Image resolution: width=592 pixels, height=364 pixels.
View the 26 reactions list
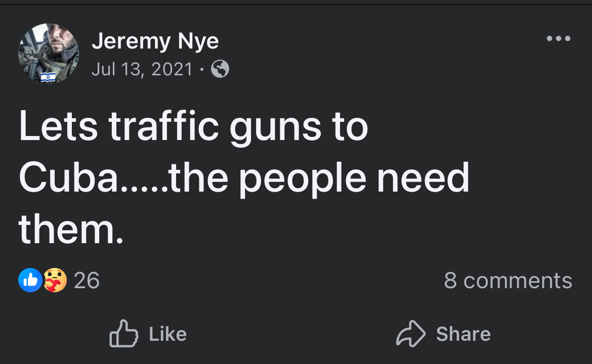[60, 280]
